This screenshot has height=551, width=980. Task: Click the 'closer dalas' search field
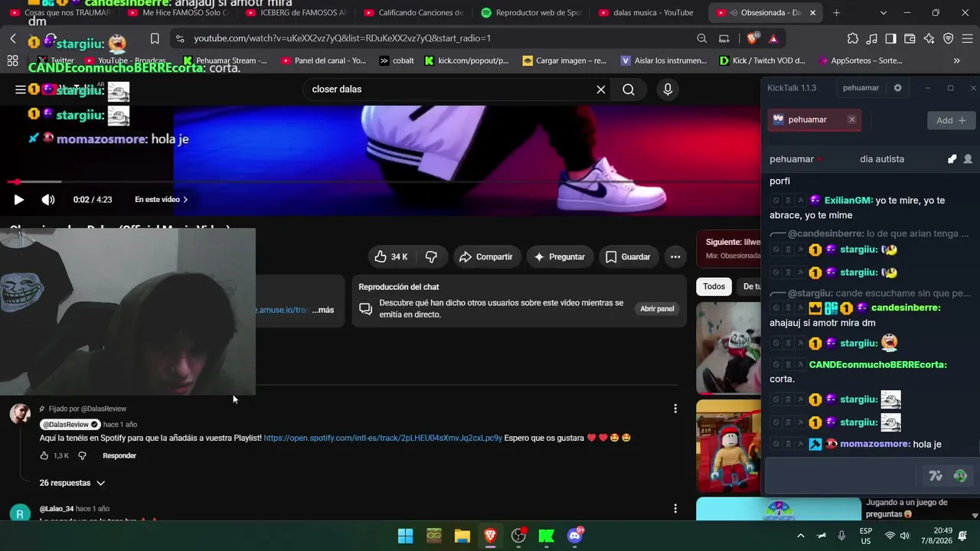coord(448,90)
